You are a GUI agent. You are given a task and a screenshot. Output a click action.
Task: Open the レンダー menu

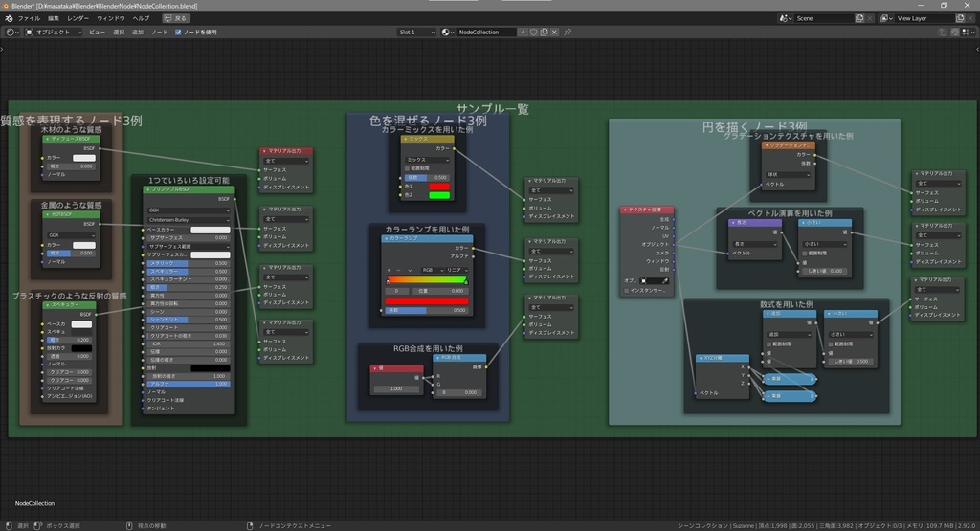(78, 18)
